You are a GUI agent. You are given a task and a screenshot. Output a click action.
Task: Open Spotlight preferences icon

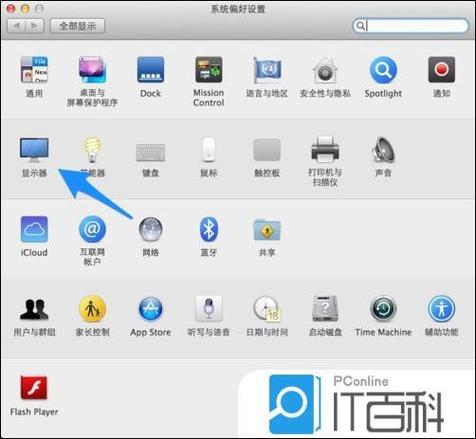[383, 70]
